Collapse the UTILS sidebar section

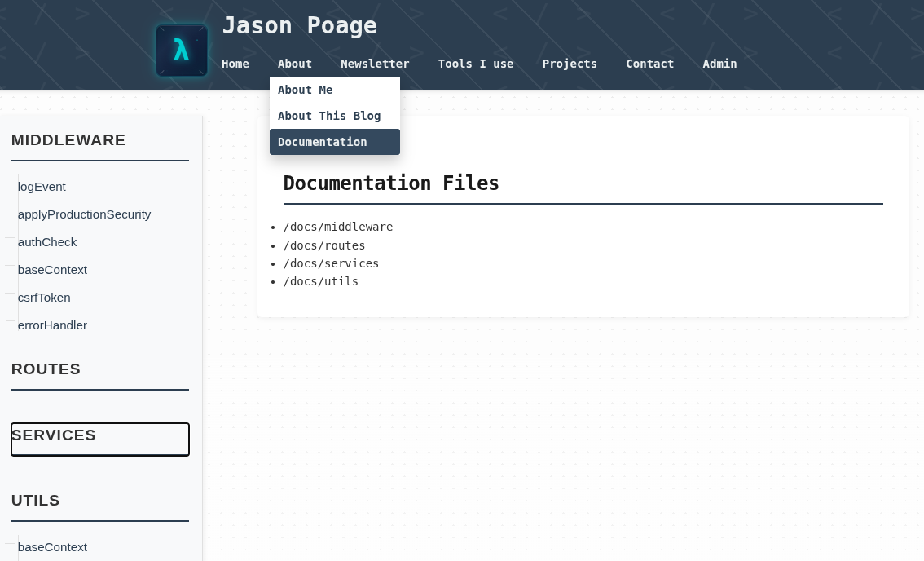point(36,501)
